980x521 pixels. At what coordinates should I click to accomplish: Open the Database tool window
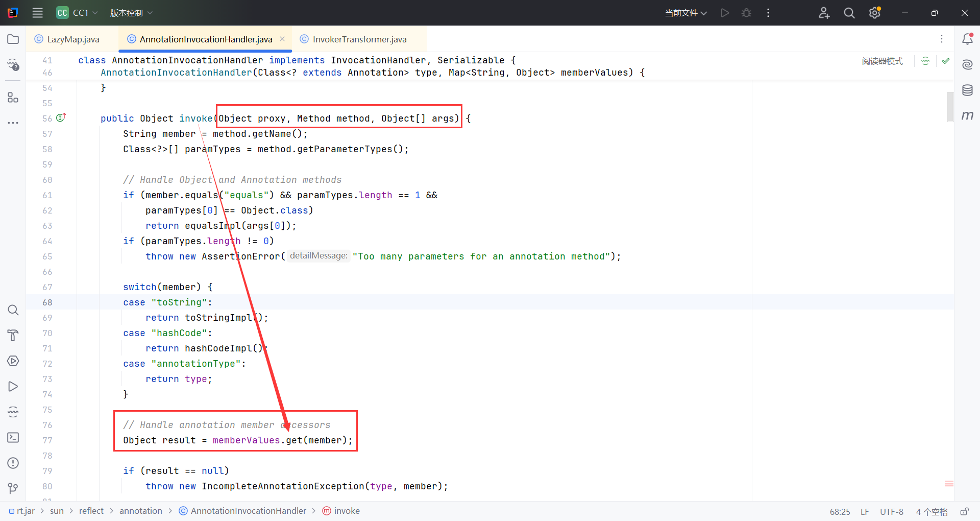[967, 90]
